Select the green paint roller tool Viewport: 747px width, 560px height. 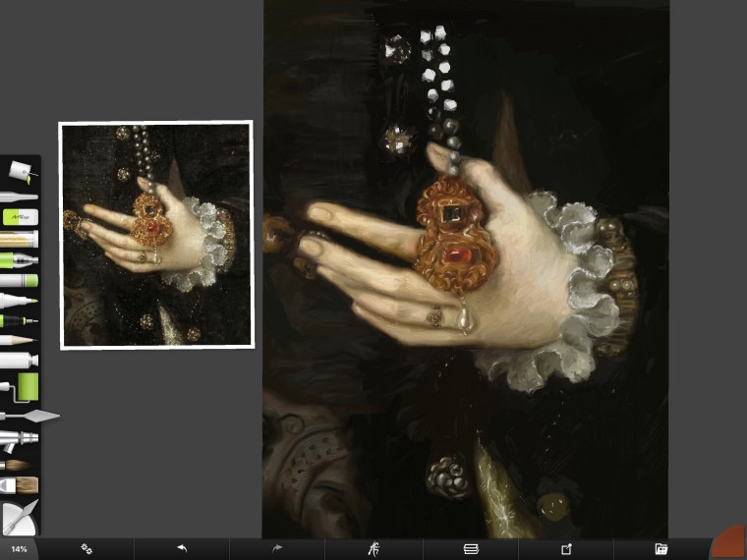[20, 387]
